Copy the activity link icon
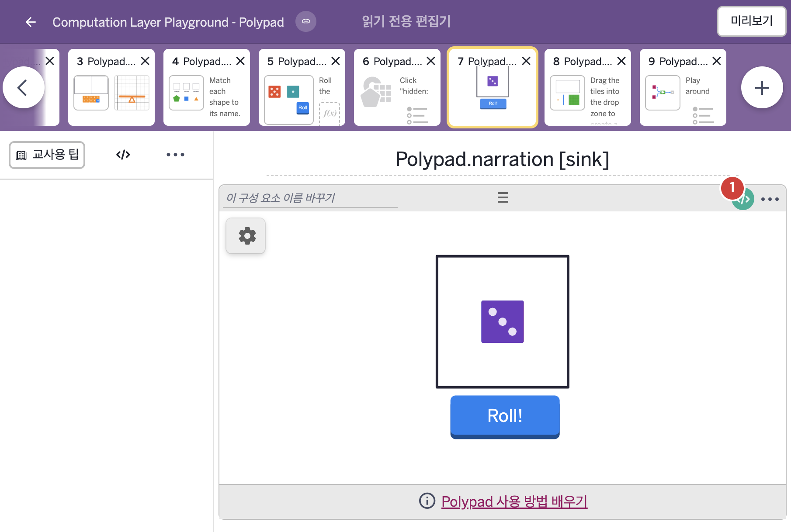The height and width of the screenshot is (532, 791). pyautogui.click(x=306, y=21)
